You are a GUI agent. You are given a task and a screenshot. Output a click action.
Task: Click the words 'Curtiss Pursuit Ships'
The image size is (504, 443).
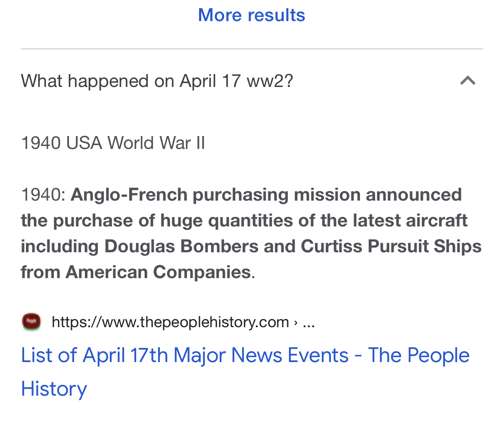(x=391, y=247)
